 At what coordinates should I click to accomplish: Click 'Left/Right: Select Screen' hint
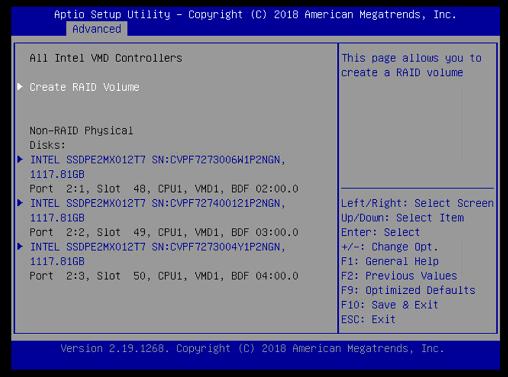point(417,203)
